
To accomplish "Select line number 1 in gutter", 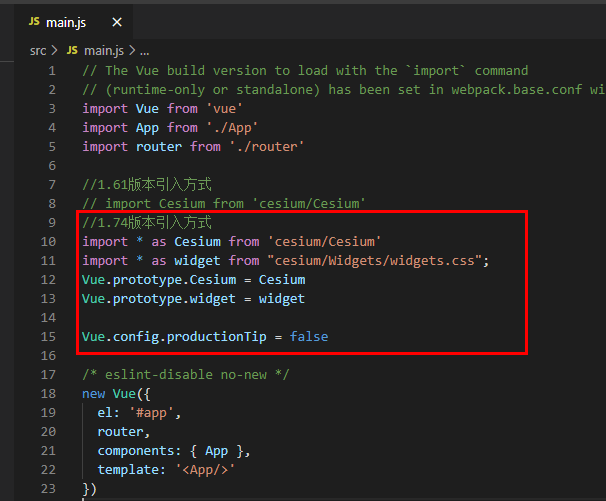I will pos(52,71).
